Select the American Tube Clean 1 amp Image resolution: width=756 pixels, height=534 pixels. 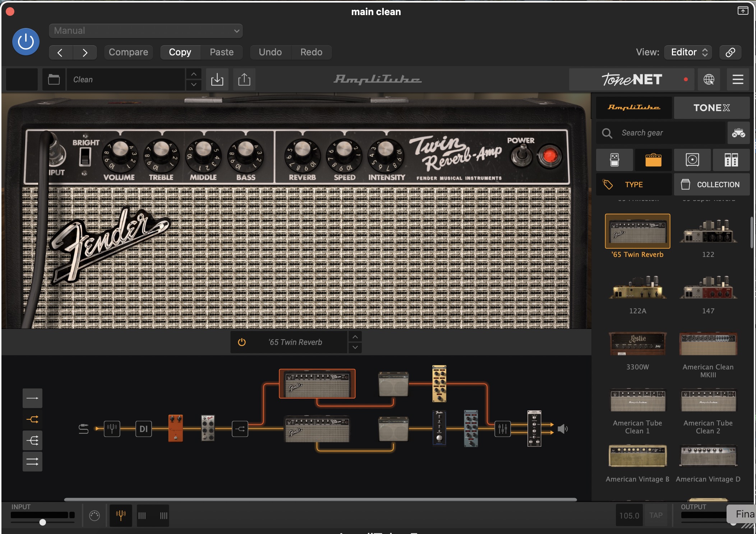[x=637, y=400]
